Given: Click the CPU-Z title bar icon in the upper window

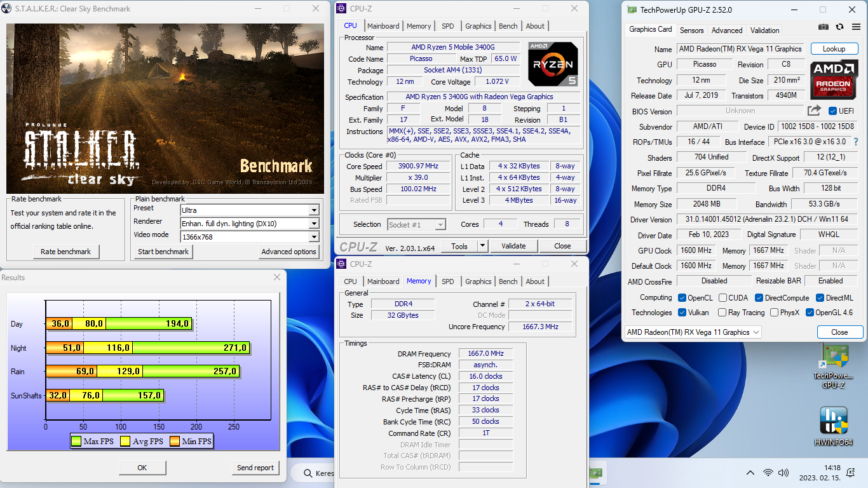Looking at the screenshot, I should pos(342,8).
